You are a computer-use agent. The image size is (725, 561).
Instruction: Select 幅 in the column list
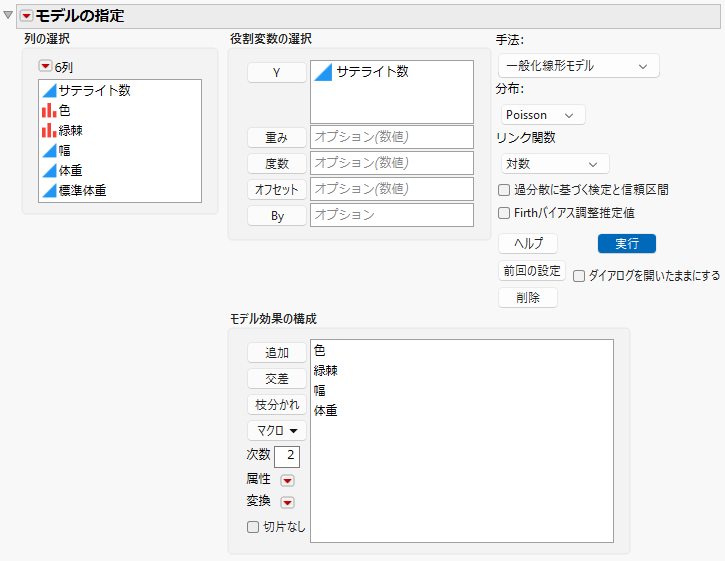coord(64,150)
